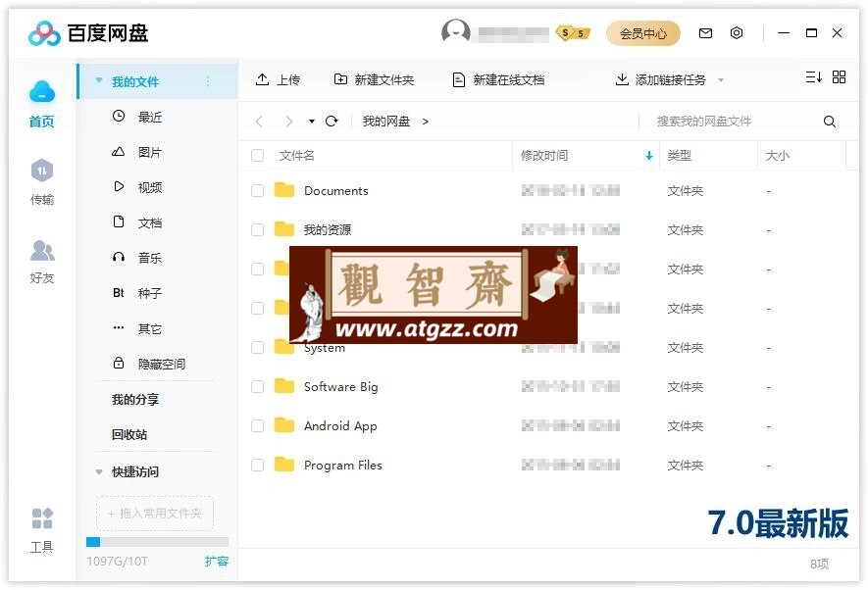Screen dimensions: 868x590
Task: Click 新建在线文档 button
Action: [x=497, y=80]
